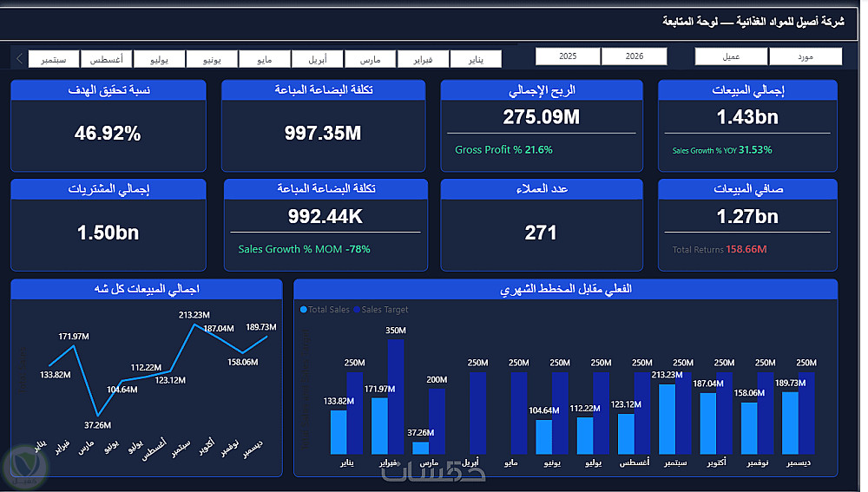Viewport: 868px width, 492px height.
Task: Select the عميل slicer option
Action: coord(731,56)
